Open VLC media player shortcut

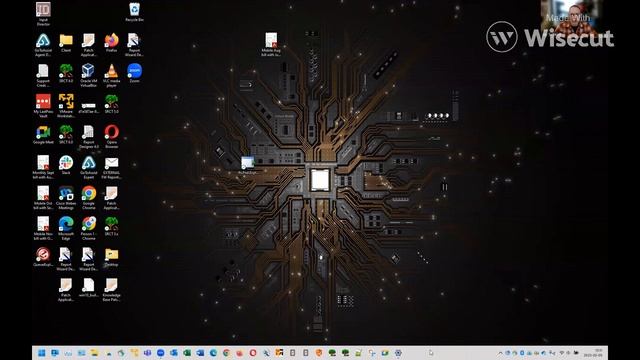tap(111, 76)
